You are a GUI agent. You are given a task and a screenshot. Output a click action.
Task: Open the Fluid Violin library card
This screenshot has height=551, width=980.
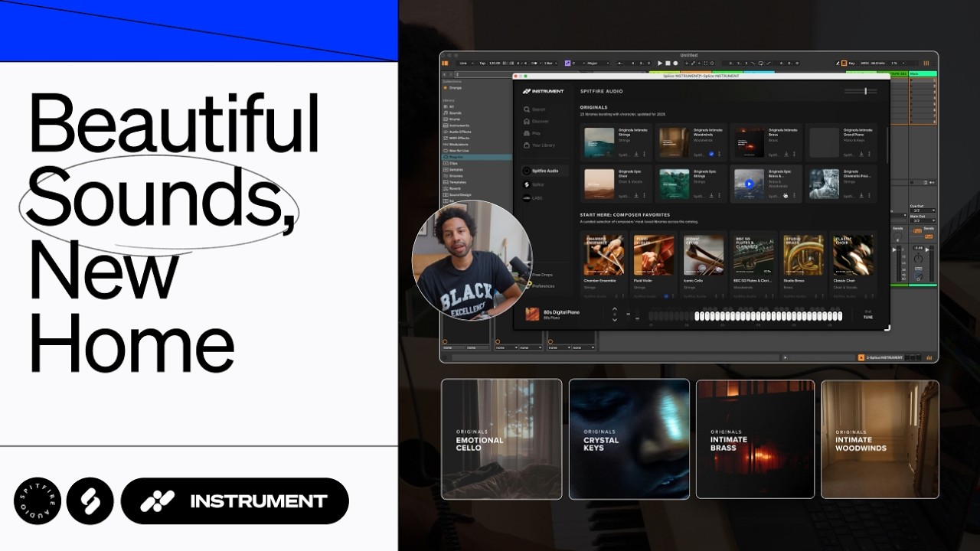click(653, 265)
